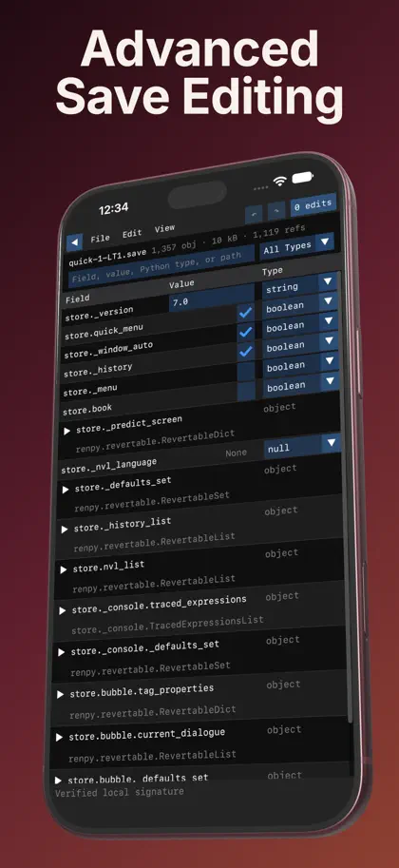
Task: Select the store._menu field name
Action: pos(90,391)
